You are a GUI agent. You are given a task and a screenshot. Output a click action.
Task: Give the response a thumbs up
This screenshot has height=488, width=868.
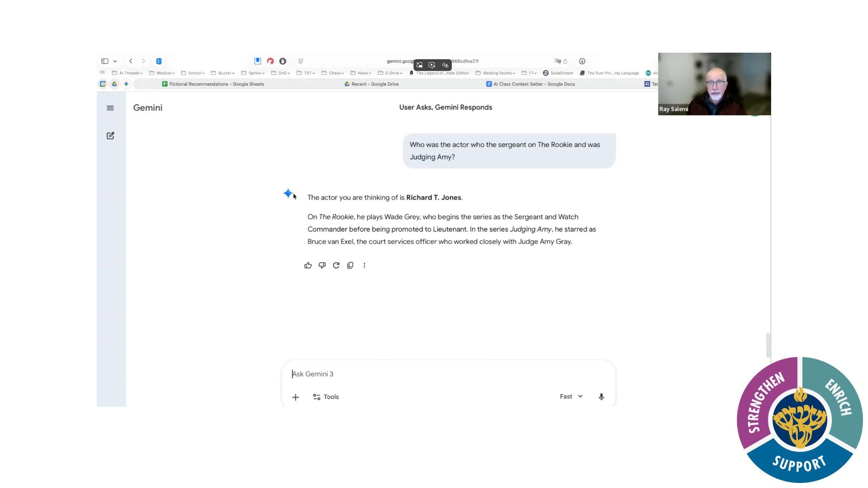coord(308,265)
